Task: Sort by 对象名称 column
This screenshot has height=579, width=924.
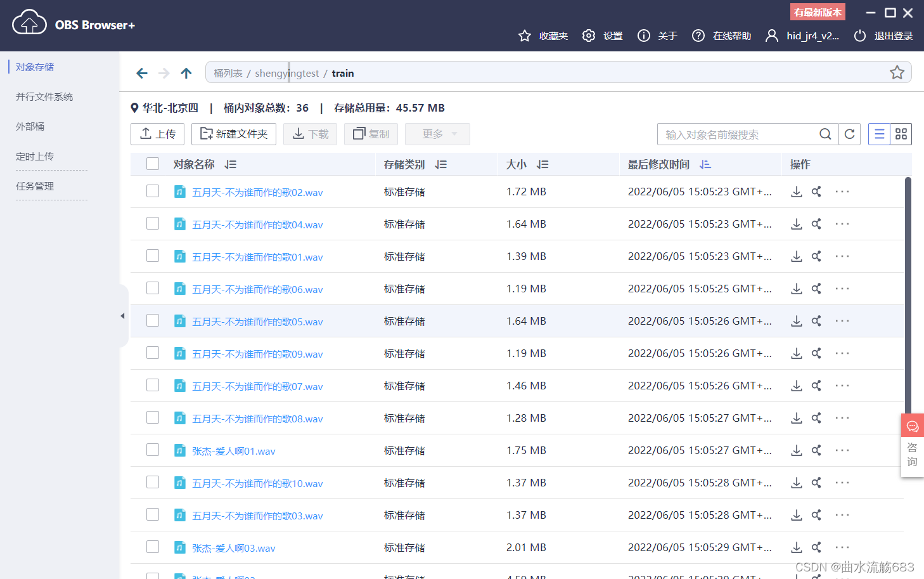Action: [x=231, y=164]
